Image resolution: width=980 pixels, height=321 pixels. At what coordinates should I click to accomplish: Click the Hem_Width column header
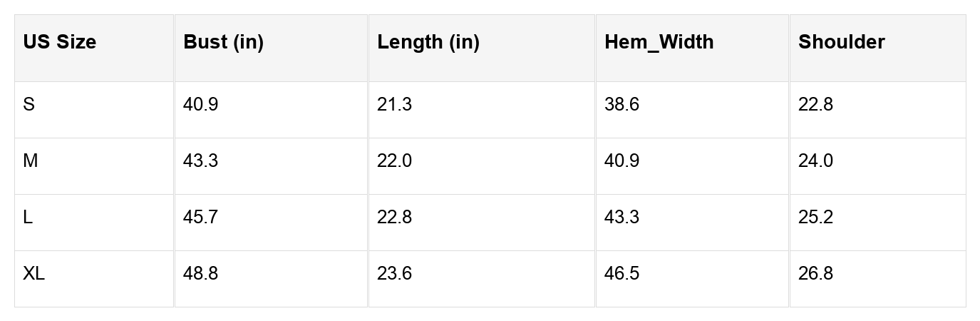pos(659,42)
